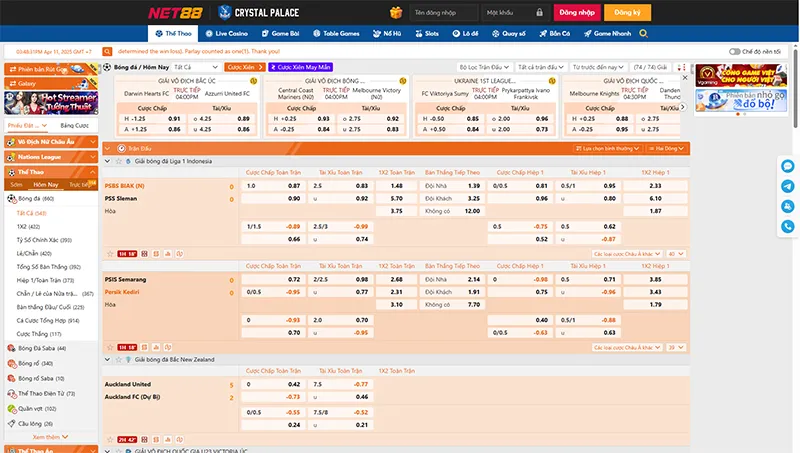This screenshot has width=800, height=453.
Task: Click the phone support icon on right
Action: (x=788, y=226)
